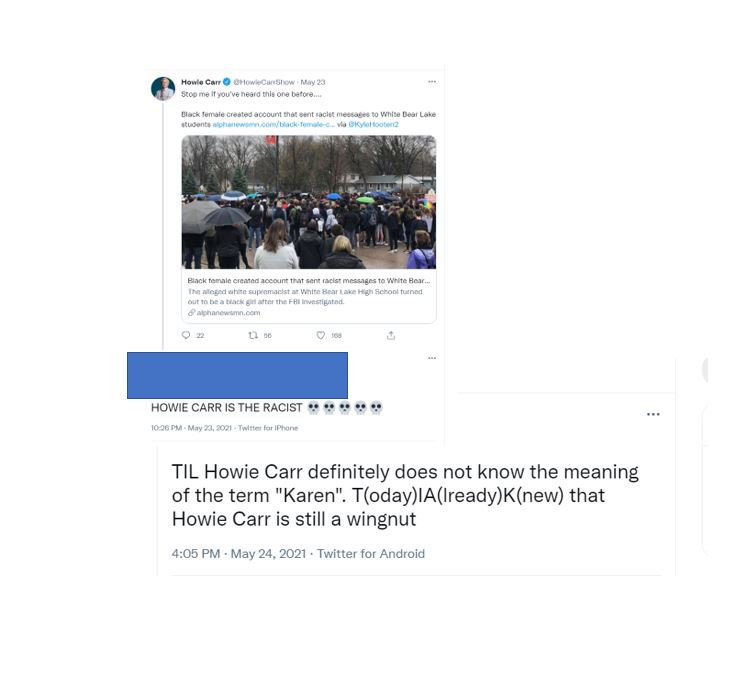Image resolution: width=748 pixels, height=692 pixels.
Task: Open the more options dots above the TIL tweet
Action: [653, 414]
